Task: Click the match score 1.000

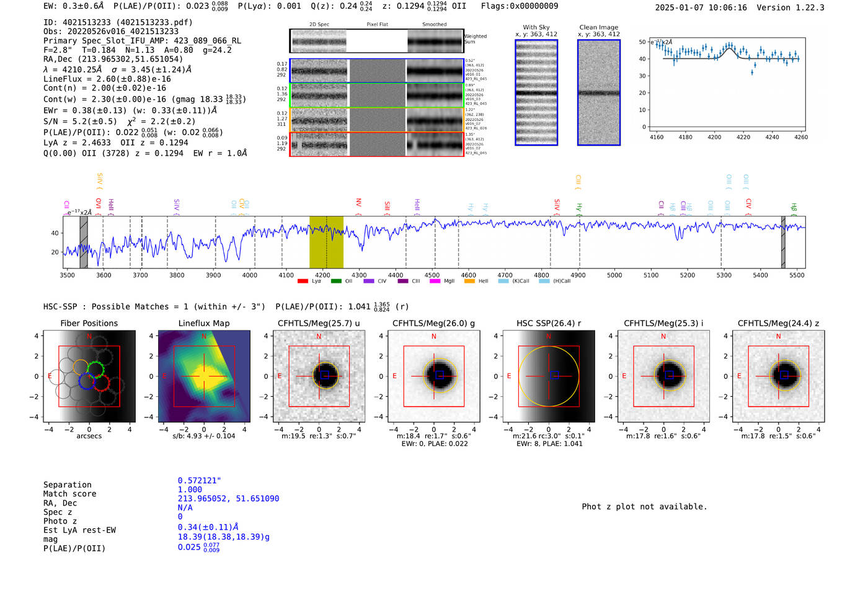Action: coord(190,490)
